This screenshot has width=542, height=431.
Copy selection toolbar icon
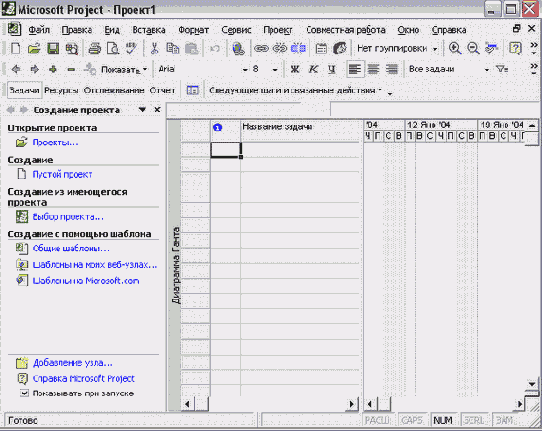click(172, 48)
